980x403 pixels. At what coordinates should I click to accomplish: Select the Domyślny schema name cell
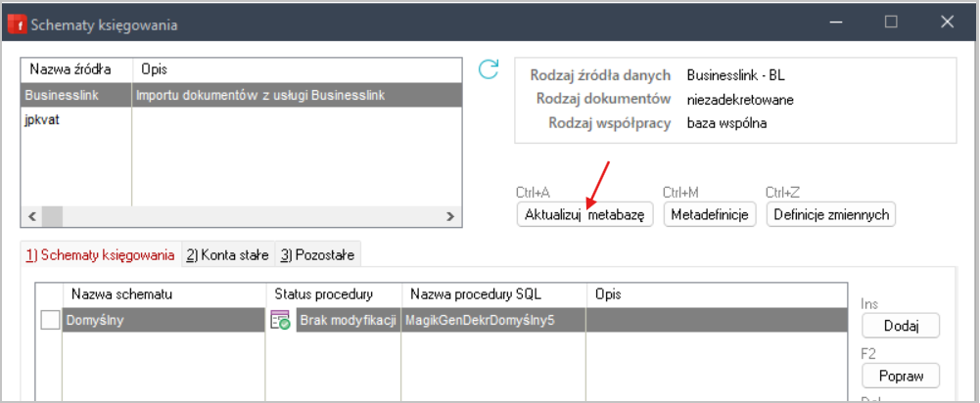163,320
